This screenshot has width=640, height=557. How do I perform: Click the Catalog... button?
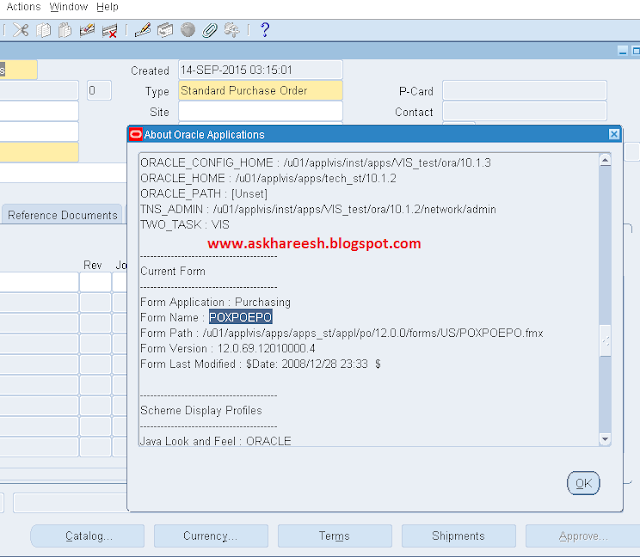[x=87, y=536]
